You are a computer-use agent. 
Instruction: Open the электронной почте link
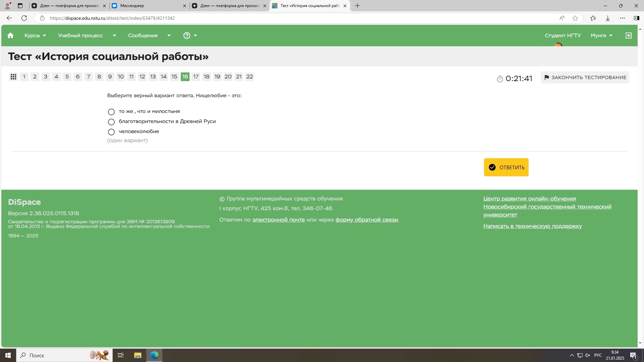pos(278,220)
